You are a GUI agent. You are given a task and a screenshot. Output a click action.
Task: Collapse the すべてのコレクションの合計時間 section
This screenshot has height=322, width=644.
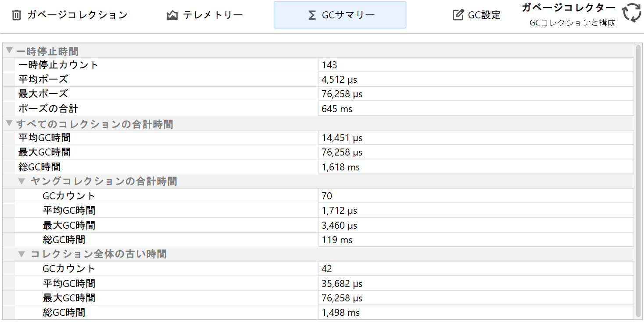[x=9, y=124]
